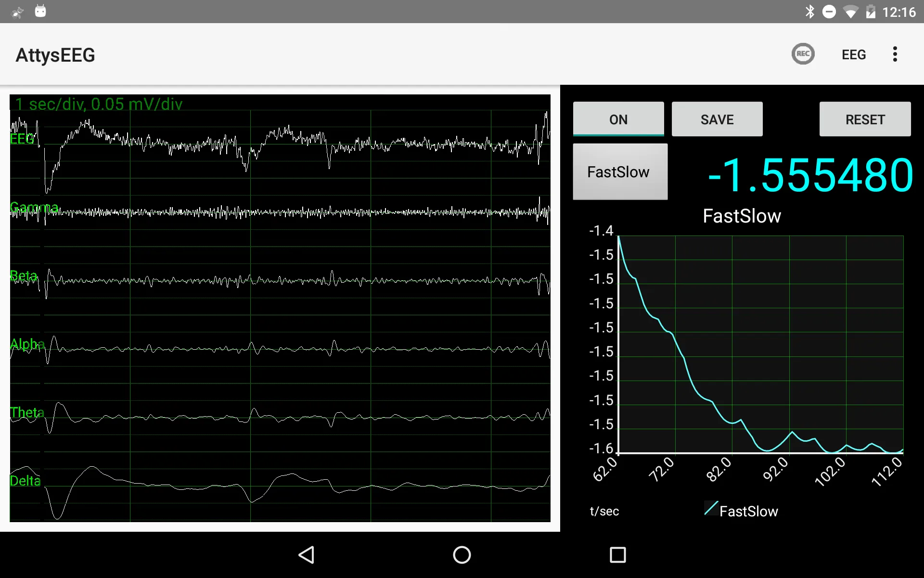Tap the Theta channel label

click(x=27, y=412)
